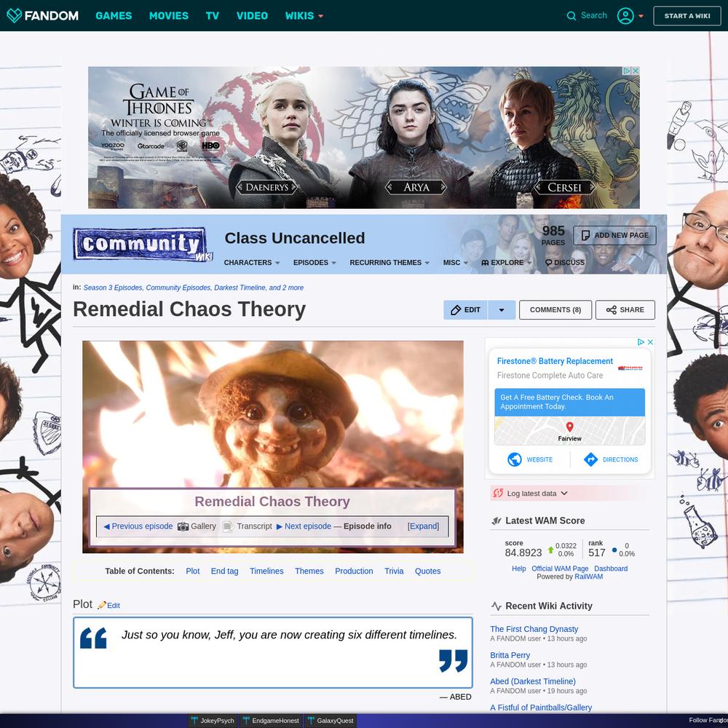The height and width of the screenshot is (728, 728).
Task: Expand the Log latest data dropdown
Action: click(564, 493)
